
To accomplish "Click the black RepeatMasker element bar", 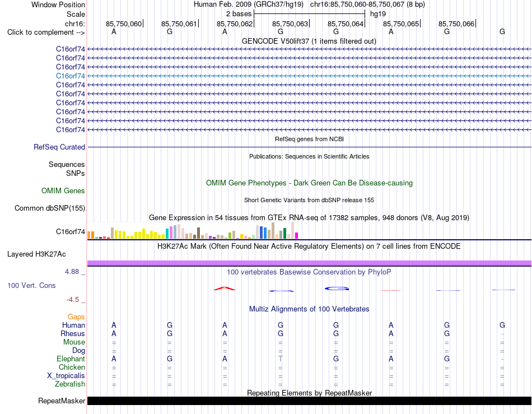I will point(309,401).
